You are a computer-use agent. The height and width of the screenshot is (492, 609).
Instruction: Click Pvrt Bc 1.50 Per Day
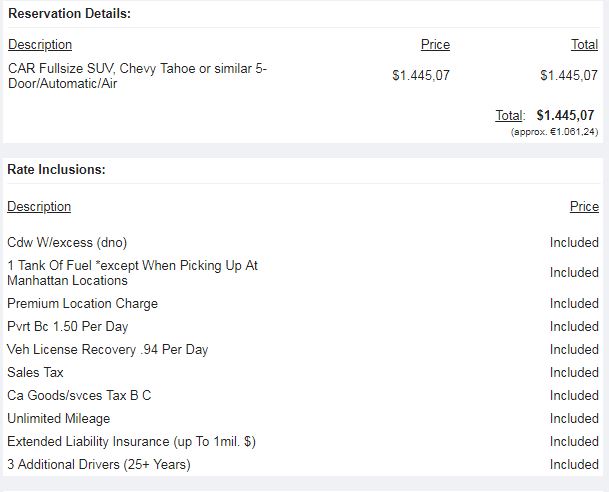point(68,327)
